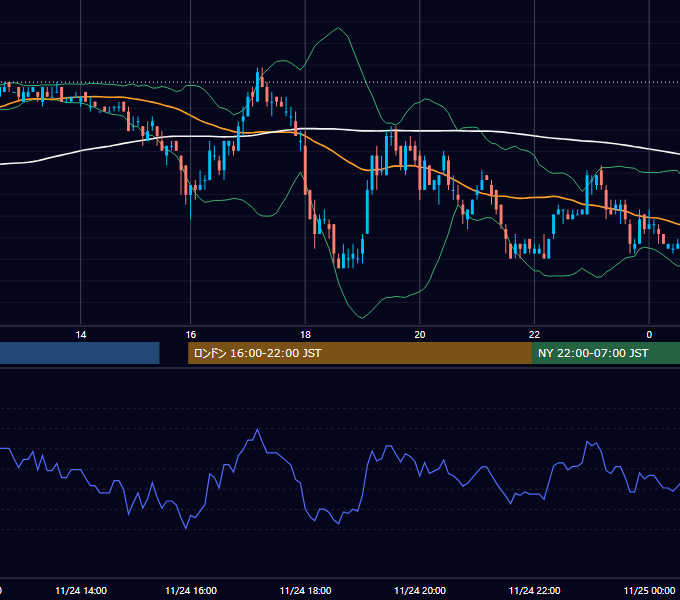Click the 14 hour axis label
This screenshot has width=680, height=600.
coord(81,335)
